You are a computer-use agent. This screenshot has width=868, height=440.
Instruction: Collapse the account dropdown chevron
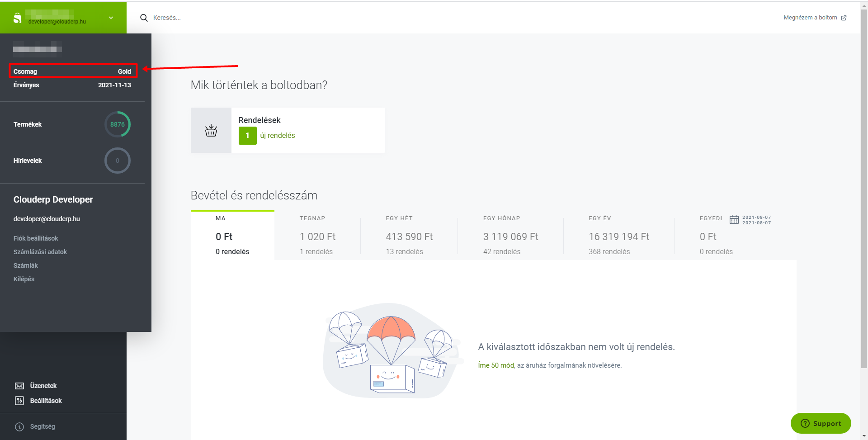(111, 18)
